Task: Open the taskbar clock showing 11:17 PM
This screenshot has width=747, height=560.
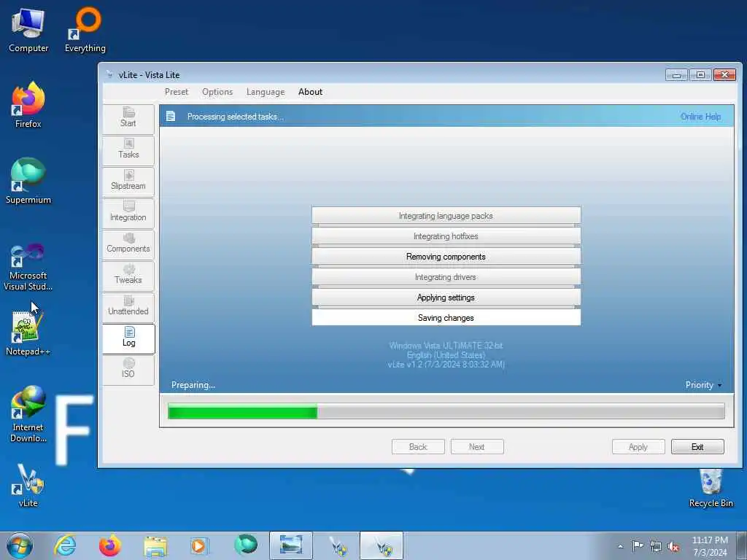Action: coord(710,546)
